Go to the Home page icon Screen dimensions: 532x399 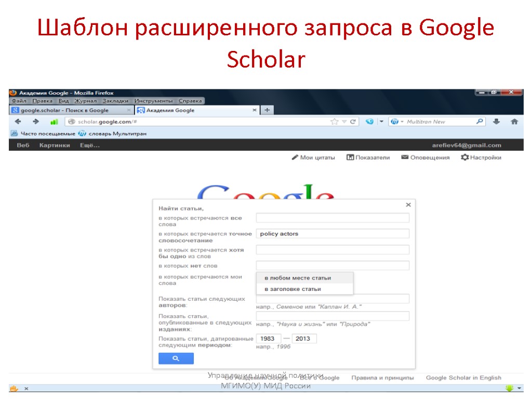coord(514,122)
